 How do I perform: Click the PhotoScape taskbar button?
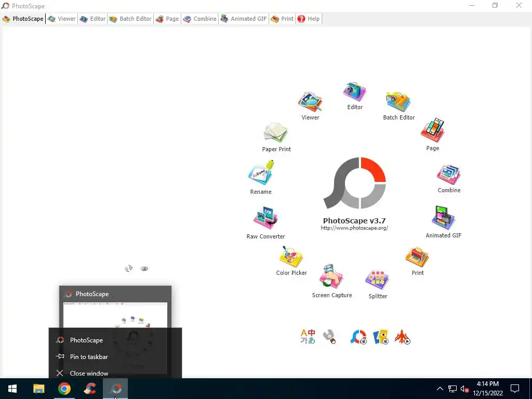(115, 389)
